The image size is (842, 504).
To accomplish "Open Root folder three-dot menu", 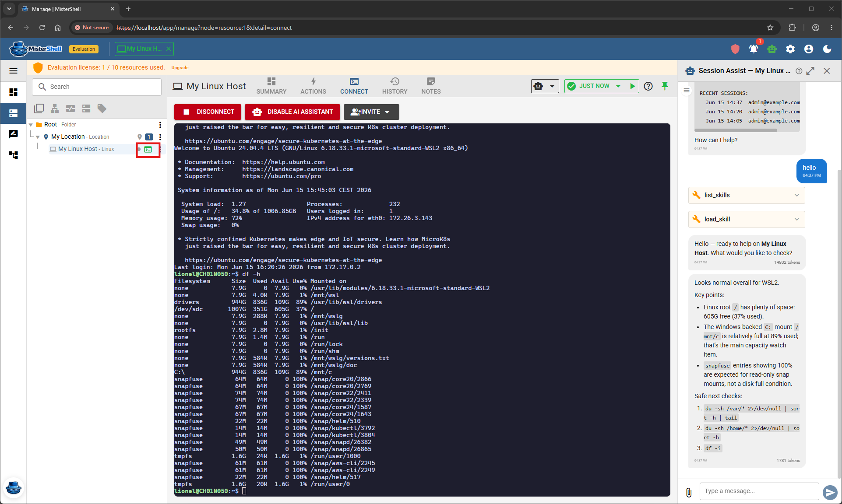I will point(160,125).
